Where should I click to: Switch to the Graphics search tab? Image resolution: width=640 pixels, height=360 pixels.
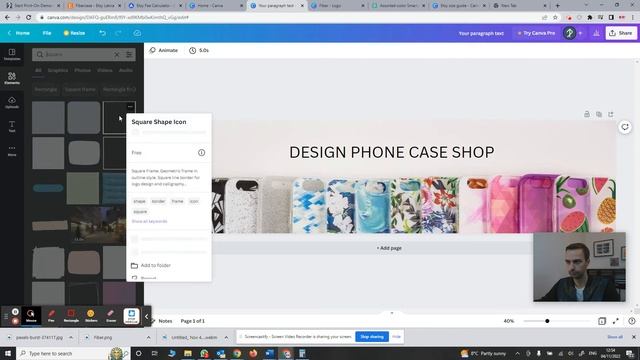click(58, 70)
